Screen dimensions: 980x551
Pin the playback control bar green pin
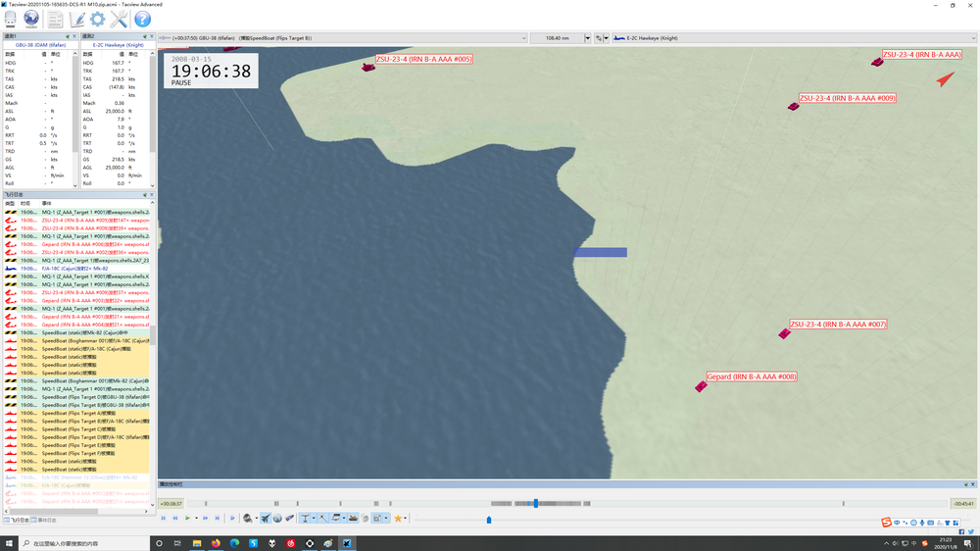point(966,484)
